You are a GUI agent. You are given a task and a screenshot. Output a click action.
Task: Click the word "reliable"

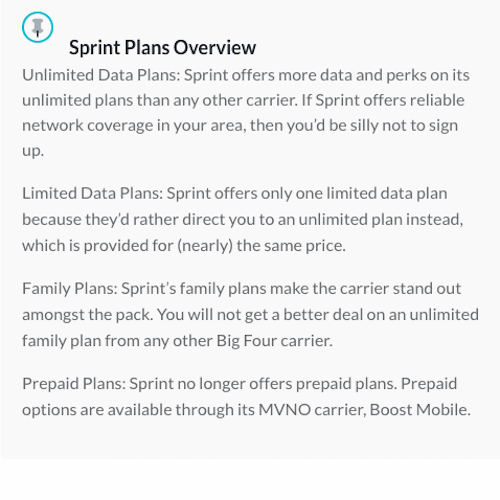tap(437, 100)
